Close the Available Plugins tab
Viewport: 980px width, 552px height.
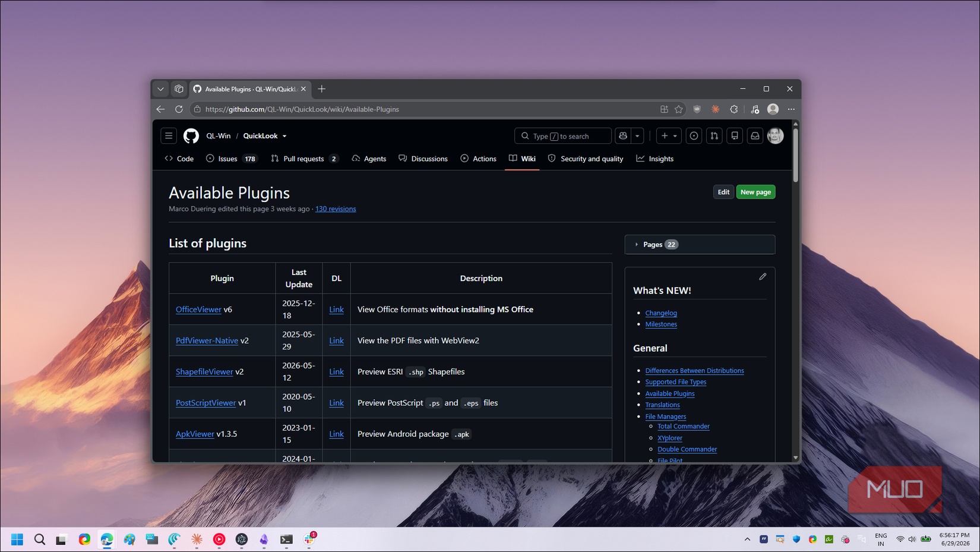[304, 89]
